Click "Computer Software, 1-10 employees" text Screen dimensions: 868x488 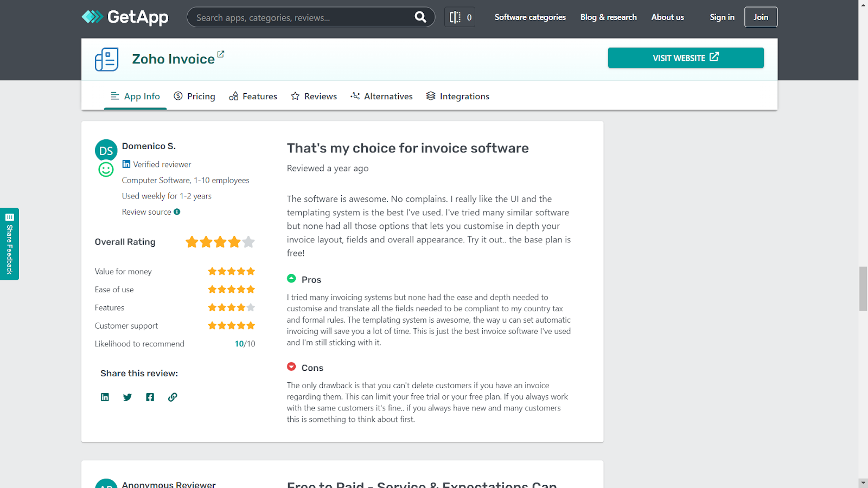(186, 181)
